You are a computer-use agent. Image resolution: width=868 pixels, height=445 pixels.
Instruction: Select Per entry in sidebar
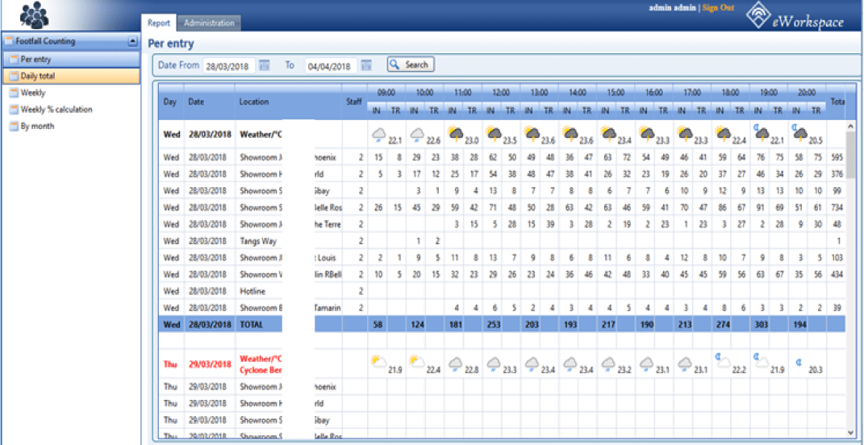72,59
